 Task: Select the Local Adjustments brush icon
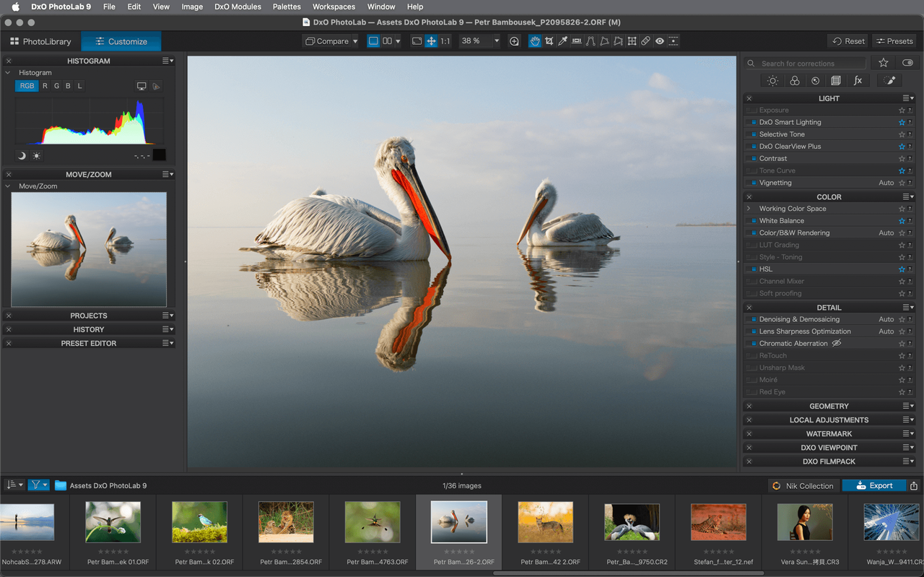pyautogui.click(x=889, y=80)
